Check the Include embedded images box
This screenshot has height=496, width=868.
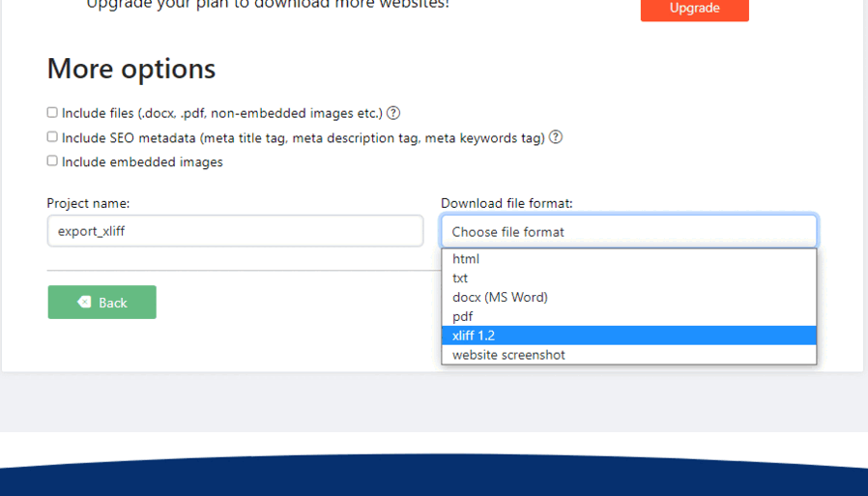pos(52,161)
